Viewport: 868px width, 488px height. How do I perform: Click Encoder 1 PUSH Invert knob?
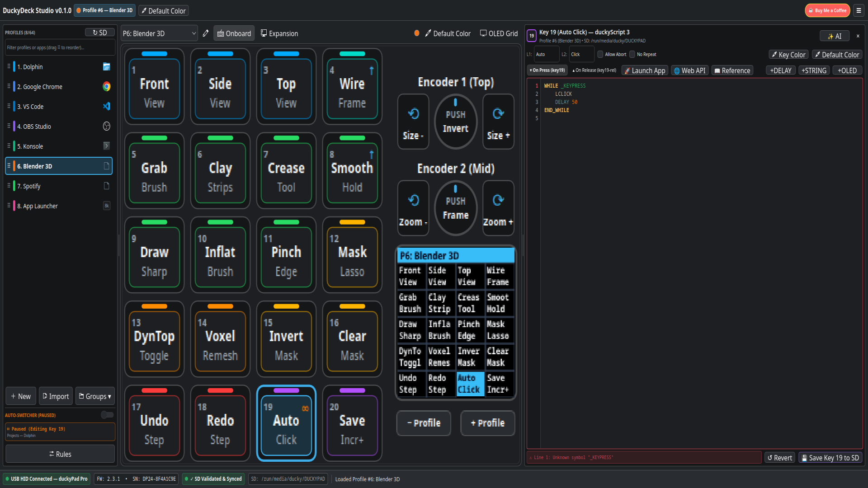pos(455,122)
